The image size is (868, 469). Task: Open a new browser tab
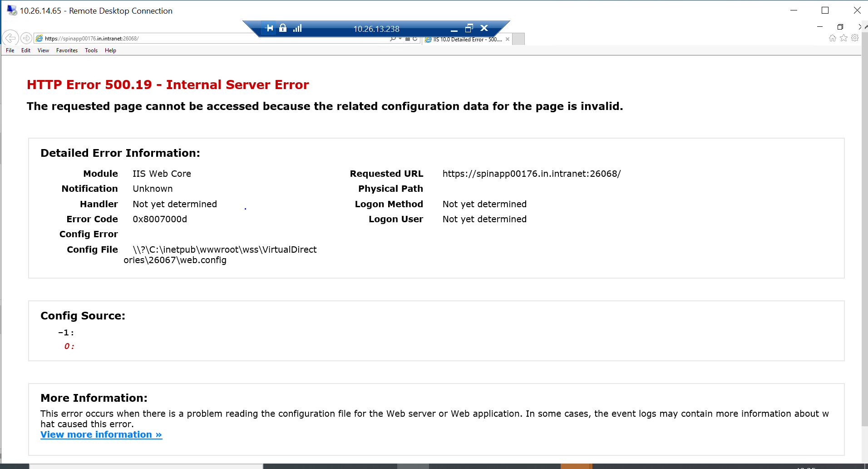click(518, 39)
